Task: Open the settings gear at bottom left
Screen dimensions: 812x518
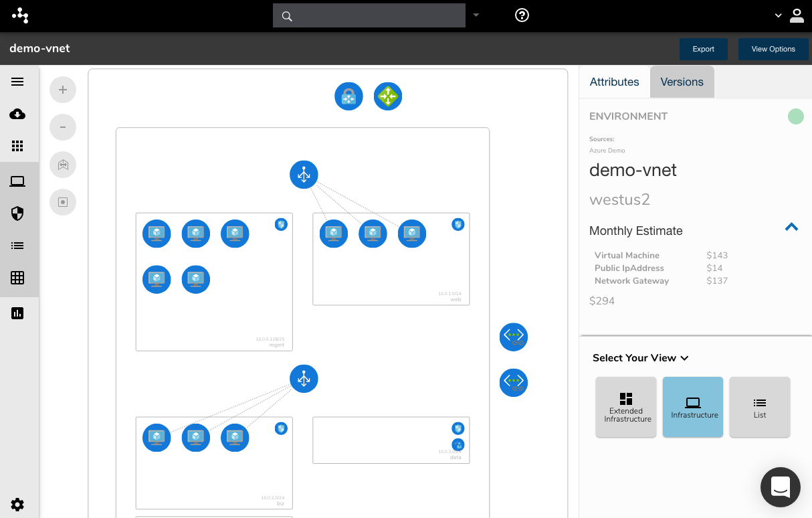Action: coord(17,505)
